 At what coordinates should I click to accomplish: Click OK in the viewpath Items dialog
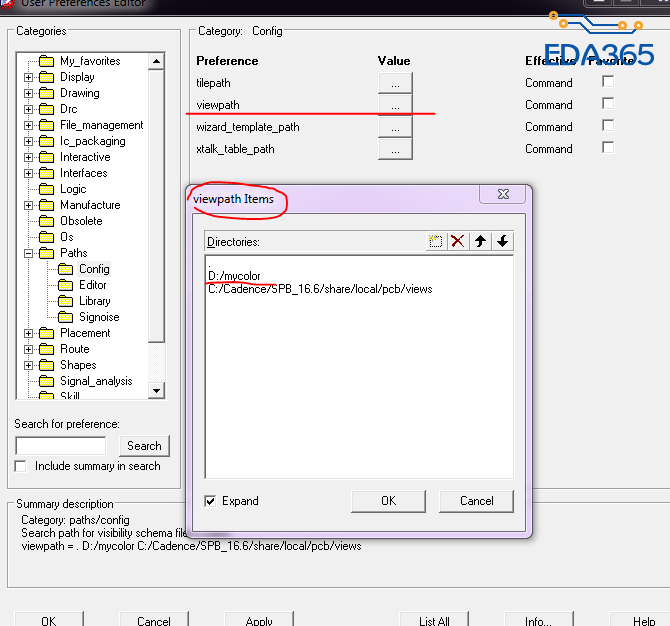388,501
